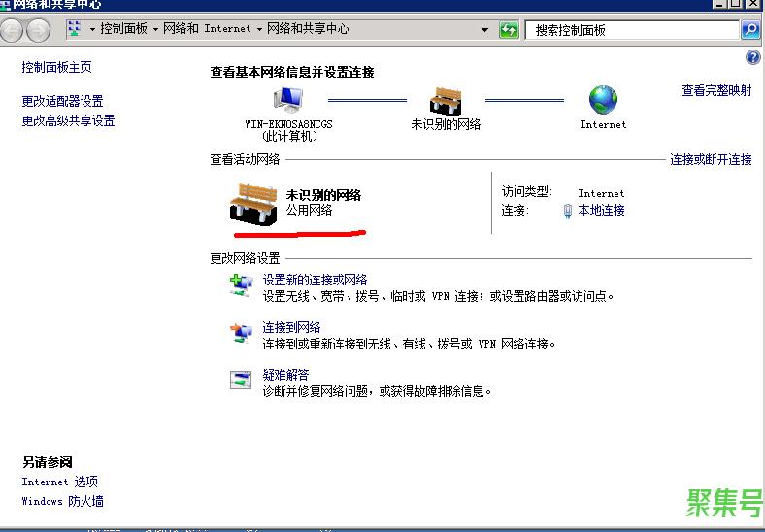Click the computer icon WIN-EKNOSA8NCGS
Screen dimensions: 765x532
tap(288, 100)
